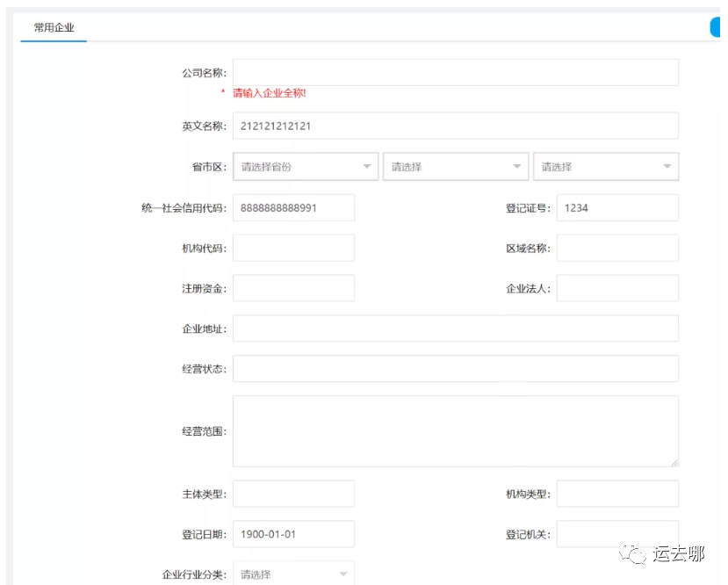Open the city dropdown in 省市区 row
728x585 pixels.
coord(455,167)
